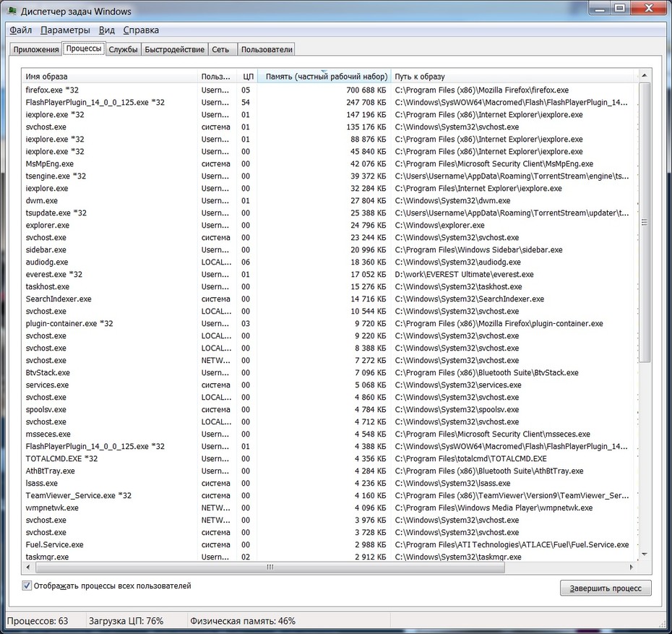Select the firefox.exe *32 process row
The image size is (672, 634).
tap(329, 90)
